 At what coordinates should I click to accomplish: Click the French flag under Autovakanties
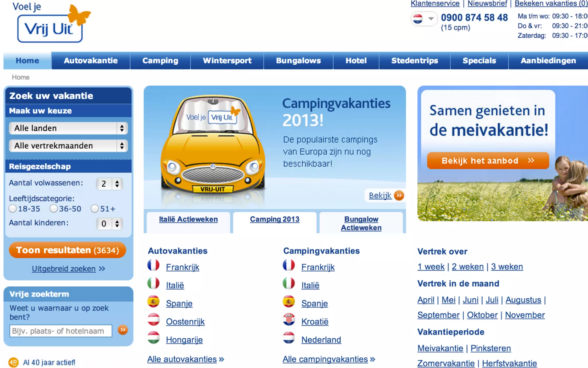(153, 265)
